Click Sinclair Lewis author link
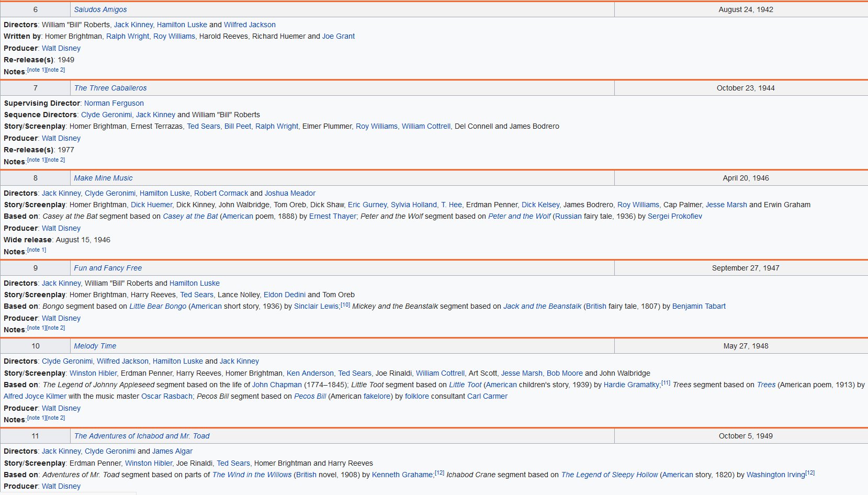Viewport: 868px width, 495px height. click(x=317, y=306)
